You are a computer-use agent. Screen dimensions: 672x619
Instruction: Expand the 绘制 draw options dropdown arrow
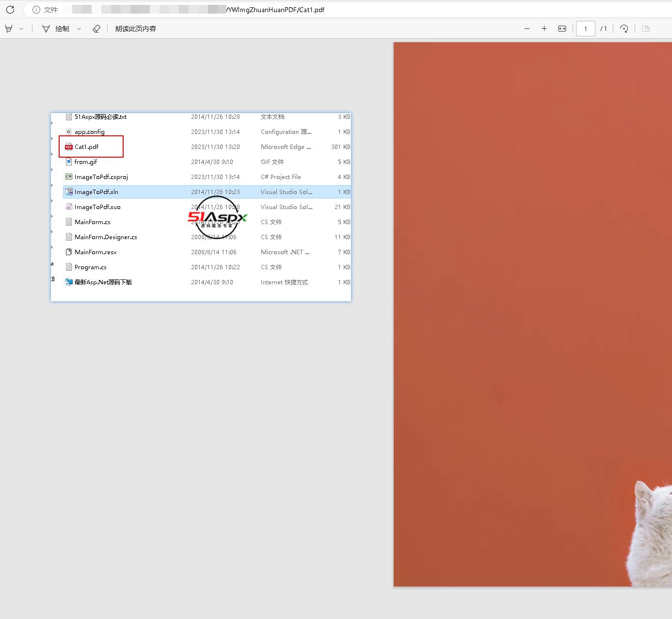tap(79, 29)
